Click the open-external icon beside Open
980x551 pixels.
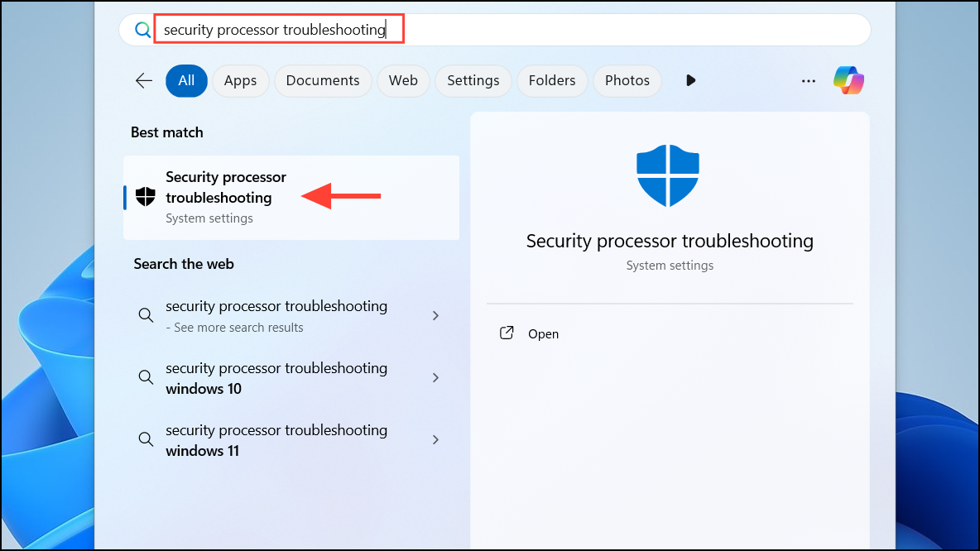pyautogui.click(x=507, y=333)
